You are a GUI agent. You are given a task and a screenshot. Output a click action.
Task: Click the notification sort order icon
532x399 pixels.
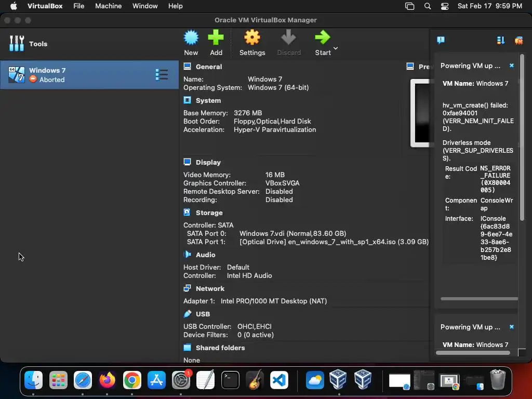click(x=501, y=41)
